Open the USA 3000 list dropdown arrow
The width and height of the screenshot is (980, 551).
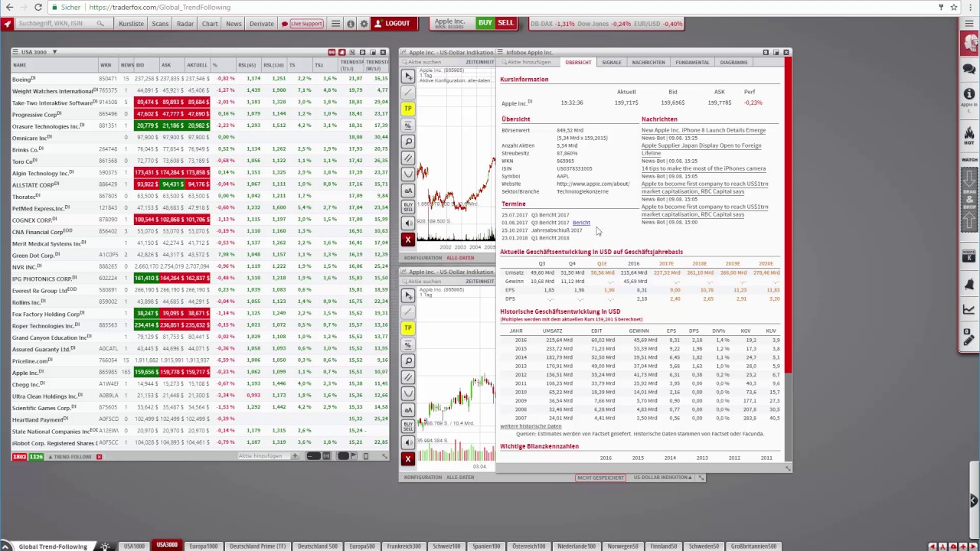click(x=54, y=52)
